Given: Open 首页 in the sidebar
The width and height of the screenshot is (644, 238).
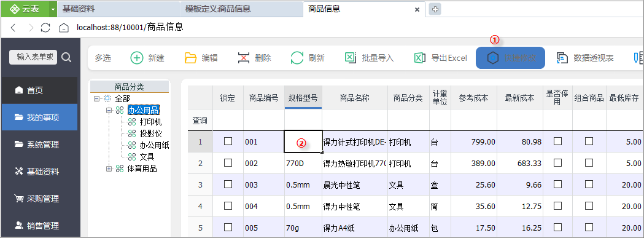Looking at the screenshot, I should coord(39,90).
